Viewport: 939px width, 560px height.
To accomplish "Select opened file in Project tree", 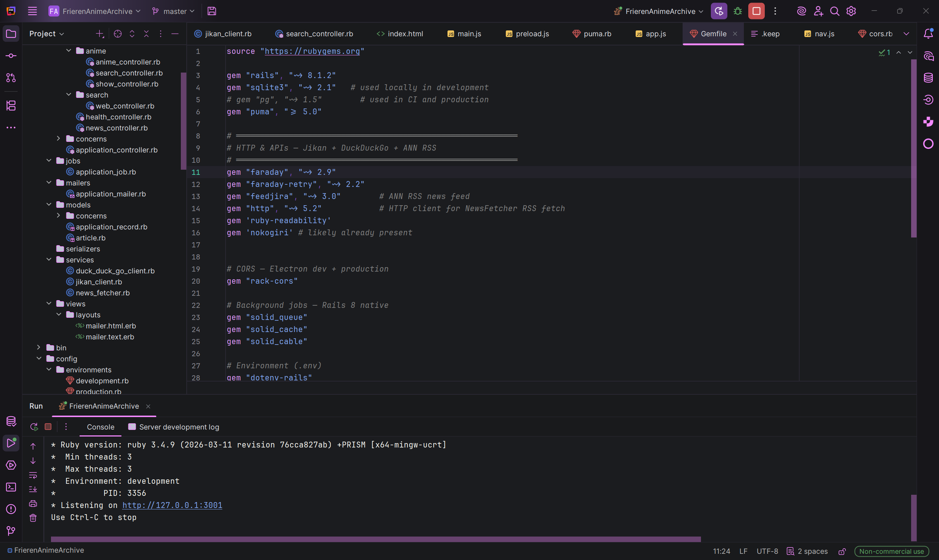I will (x=118, y=34).
